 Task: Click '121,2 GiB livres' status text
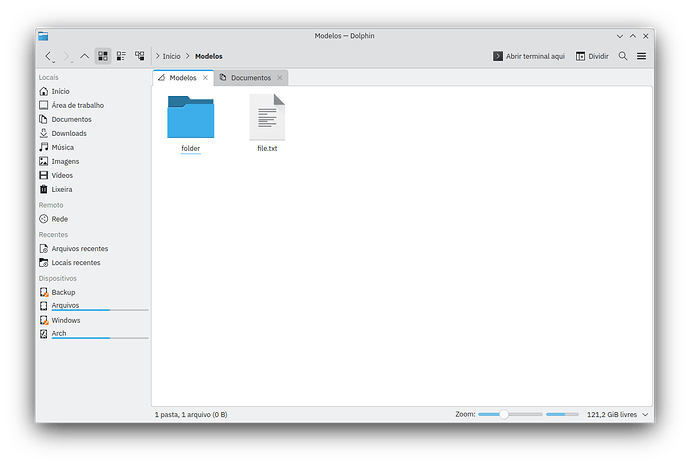(612, 414)
